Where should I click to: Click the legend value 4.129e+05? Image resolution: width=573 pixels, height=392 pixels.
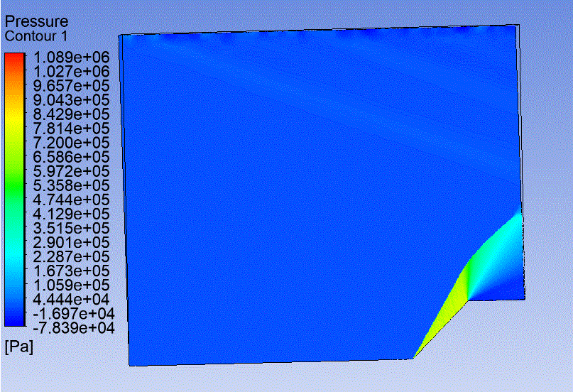tap(71, 214)
